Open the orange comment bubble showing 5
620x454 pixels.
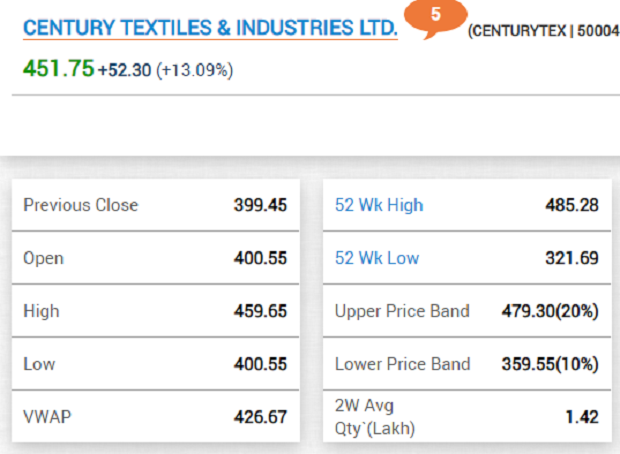point(435,18)
